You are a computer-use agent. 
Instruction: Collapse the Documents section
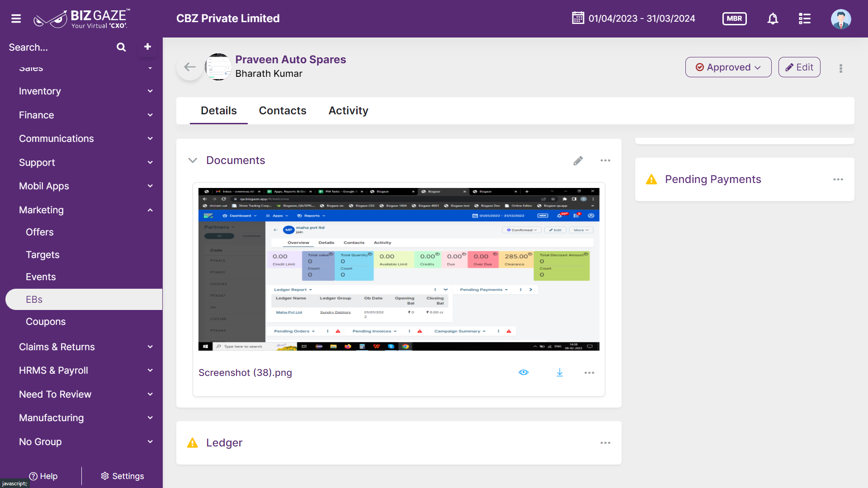[x=193, y=160]
